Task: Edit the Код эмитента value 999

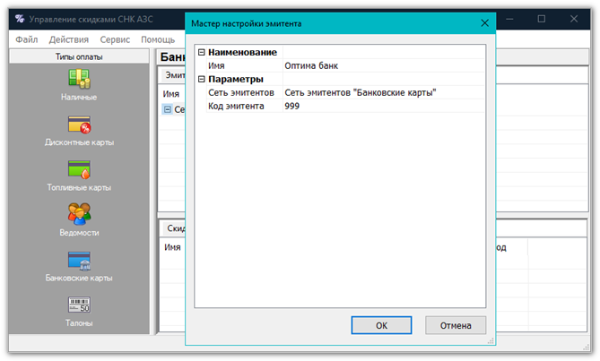Action: coord(383,106)
